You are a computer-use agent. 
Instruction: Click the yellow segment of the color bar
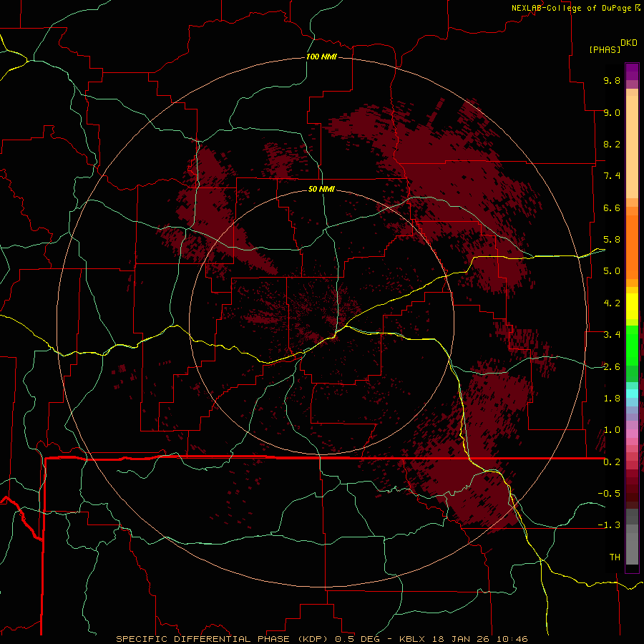click(632, 306)
